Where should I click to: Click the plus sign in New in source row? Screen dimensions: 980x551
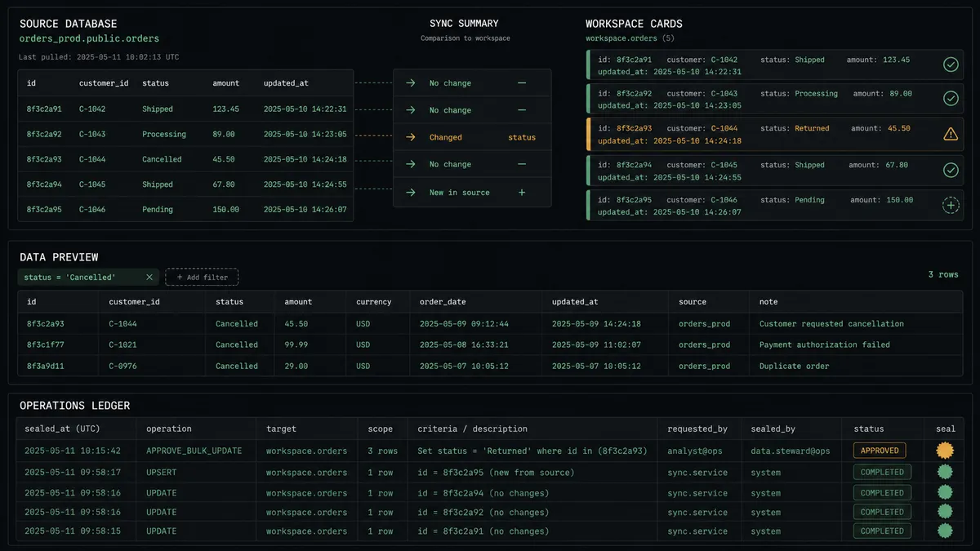pos(522,193)
